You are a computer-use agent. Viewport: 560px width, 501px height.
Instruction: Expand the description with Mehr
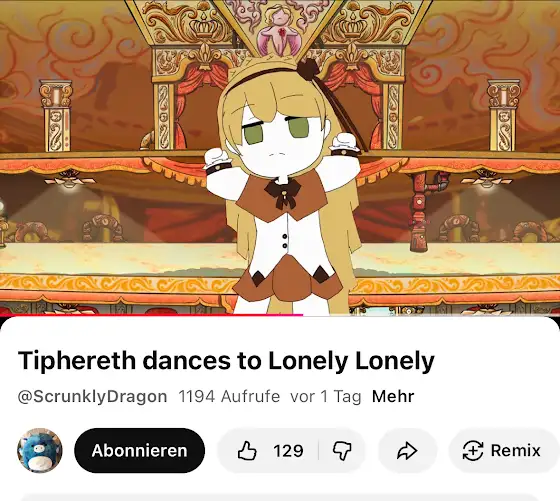pyautogui.click(x=393, y=396)
